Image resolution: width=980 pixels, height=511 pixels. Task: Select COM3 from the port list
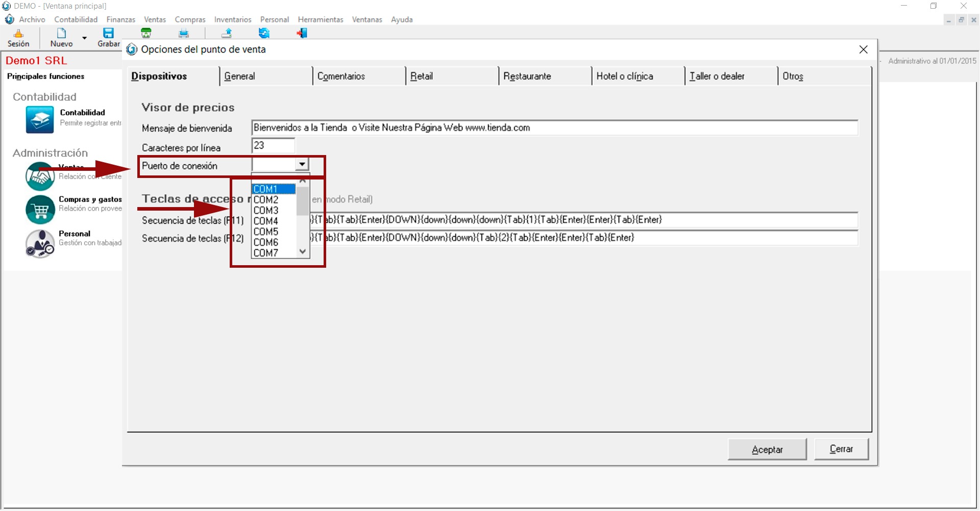pos(266,211)
